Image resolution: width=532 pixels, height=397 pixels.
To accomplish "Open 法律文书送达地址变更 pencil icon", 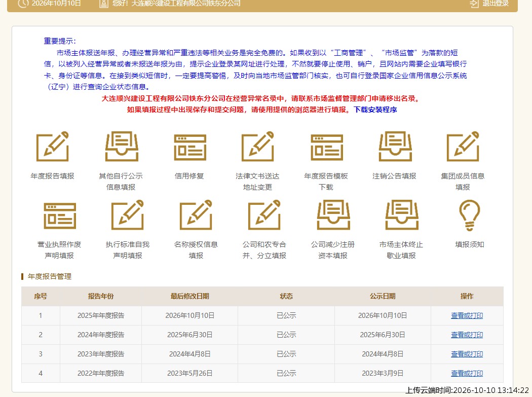I will (258, 147).
